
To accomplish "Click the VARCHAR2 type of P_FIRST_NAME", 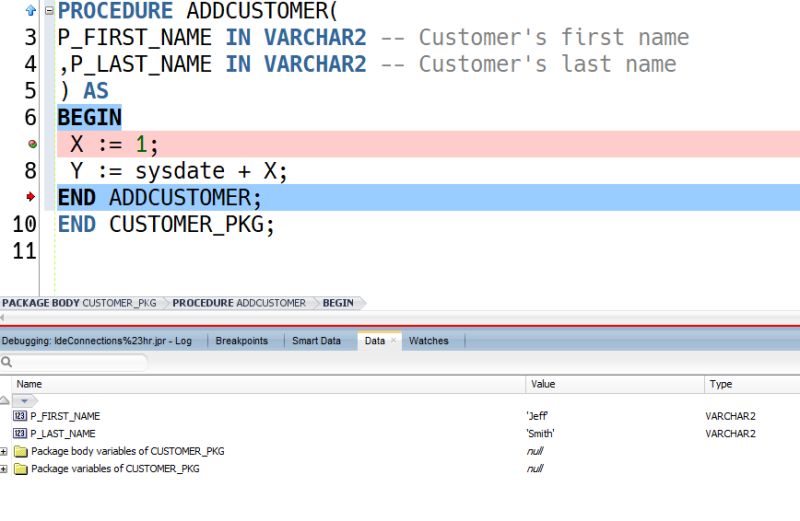I will (731, 416).
